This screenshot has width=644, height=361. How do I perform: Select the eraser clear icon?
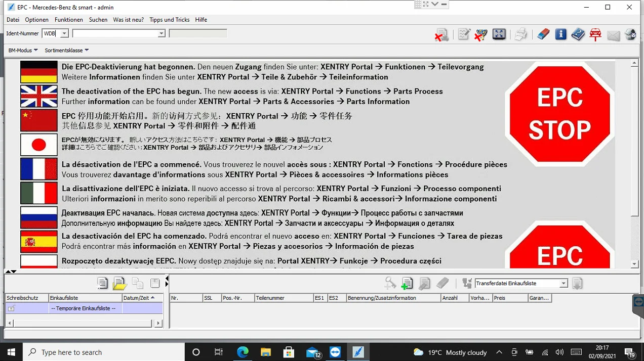[x=543, y=34]
